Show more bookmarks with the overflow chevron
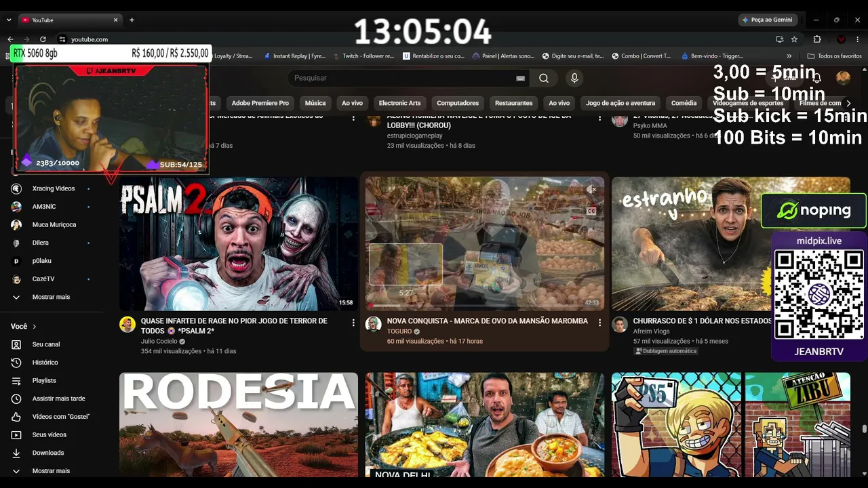This screenshot has height=488, width=868. (x=789, y=56)
